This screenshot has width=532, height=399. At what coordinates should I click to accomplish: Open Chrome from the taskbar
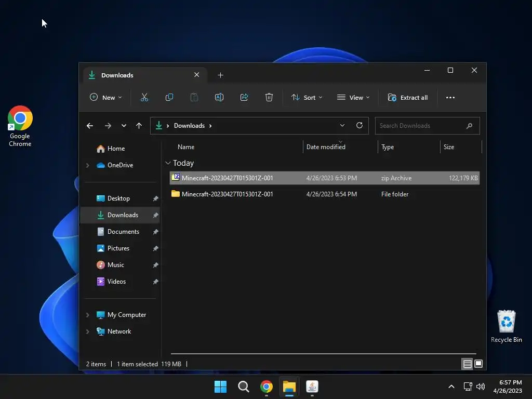coord(267,387)
